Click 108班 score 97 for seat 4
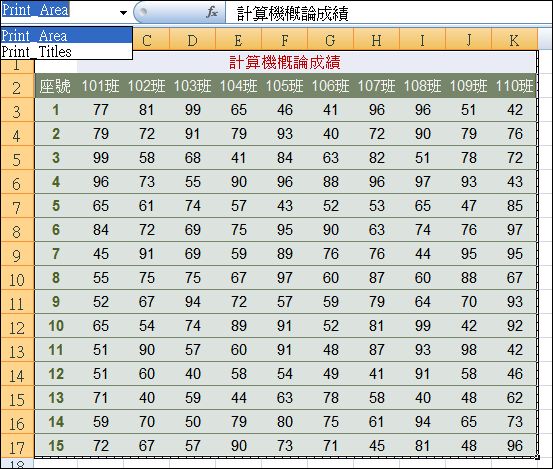The height and width of the screenshot is (469, 553). coord(423,182)
